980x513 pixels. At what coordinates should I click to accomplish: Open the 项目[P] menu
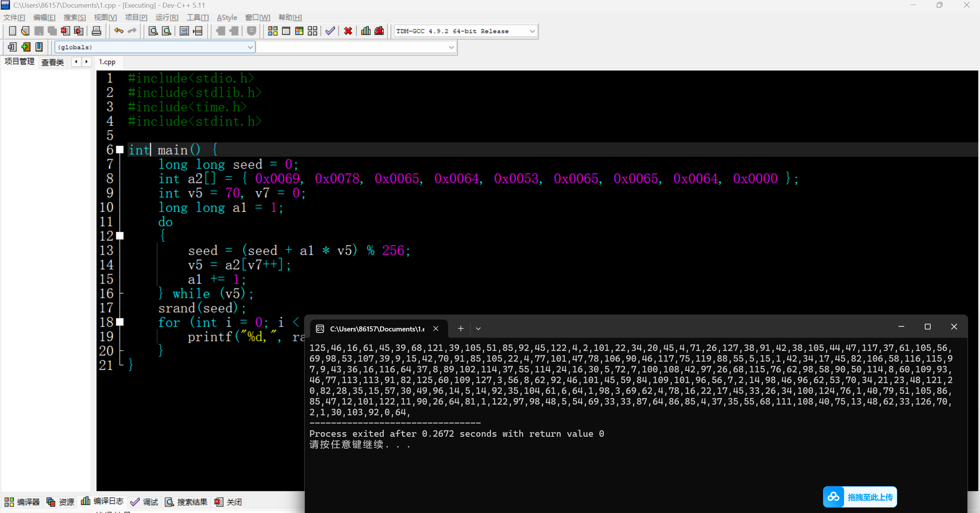(136, 18)
